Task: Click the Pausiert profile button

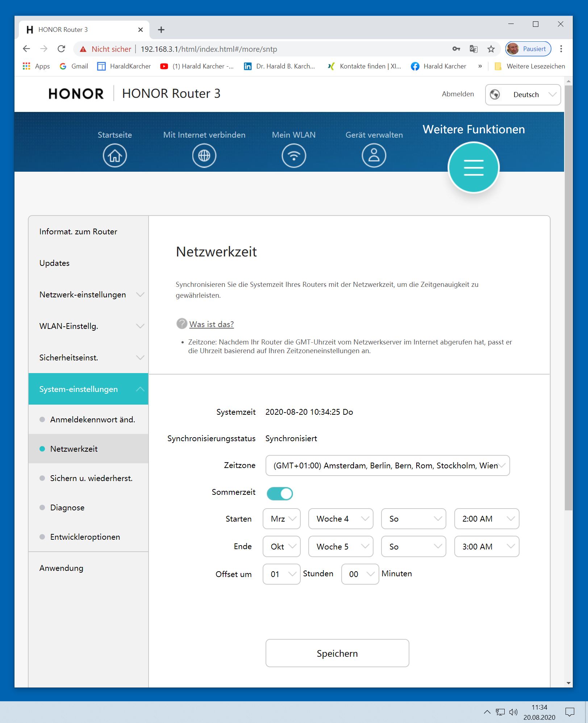Action: point(528,49)
